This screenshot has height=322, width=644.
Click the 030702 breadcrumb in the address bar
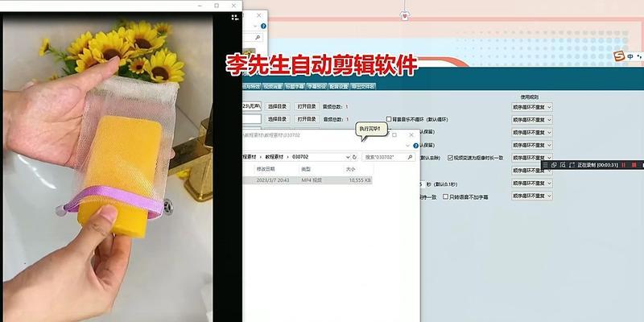point(300,157)
